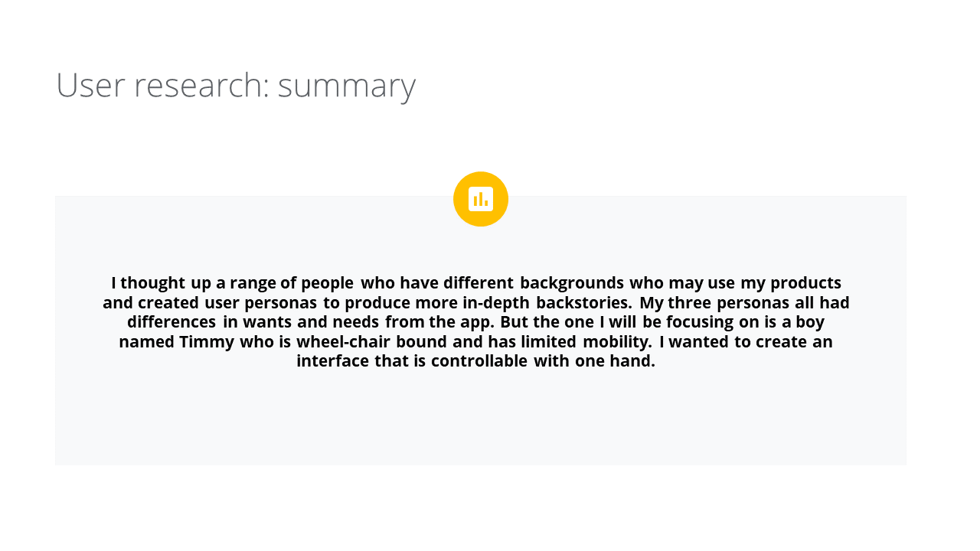Viewport: 980px width, 551px height.
Task: Click the line starting 'differences in wants'
Action: click(x=476, y=321)
